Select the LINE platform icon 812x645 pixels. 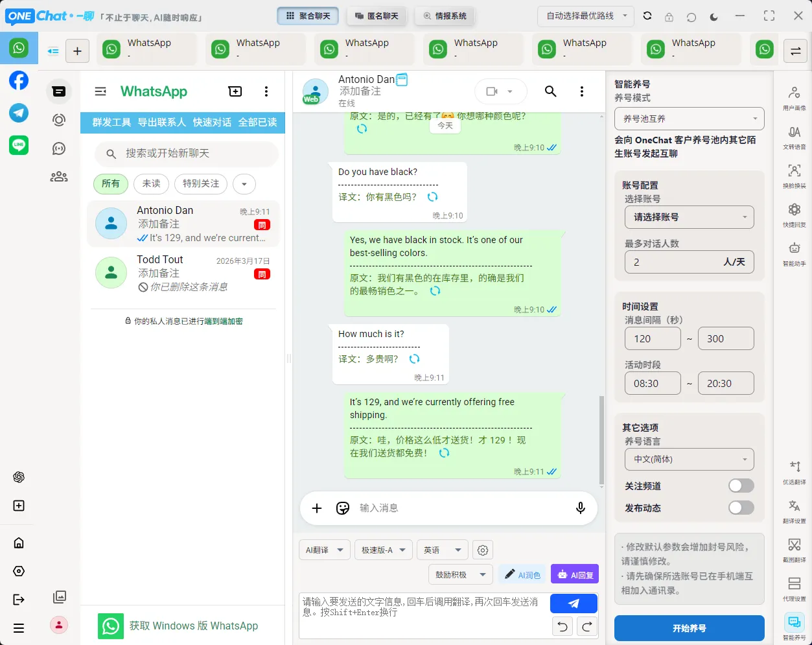pyautogui.click(x=19, y=145)
